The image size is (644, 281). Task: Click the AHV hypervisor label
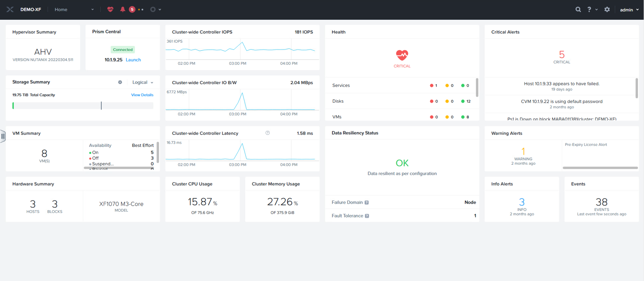pyautogui.click(x=43, y=52)
